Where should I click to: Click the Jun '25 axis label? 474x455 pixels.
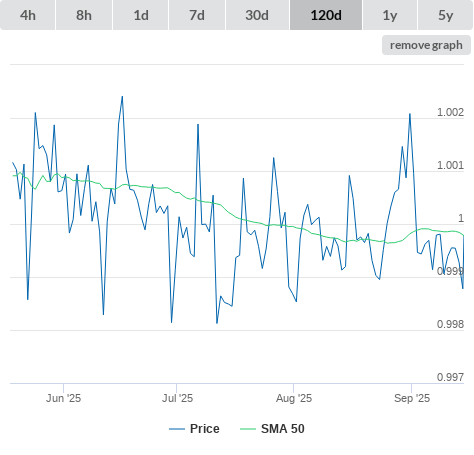tap(63, 398)
